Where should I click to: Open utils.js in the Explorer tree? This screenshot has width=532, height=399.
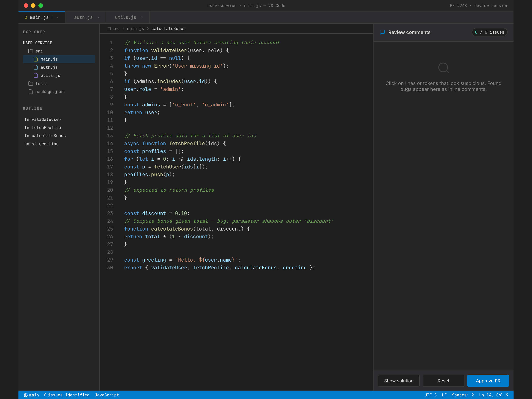[59, 76]
